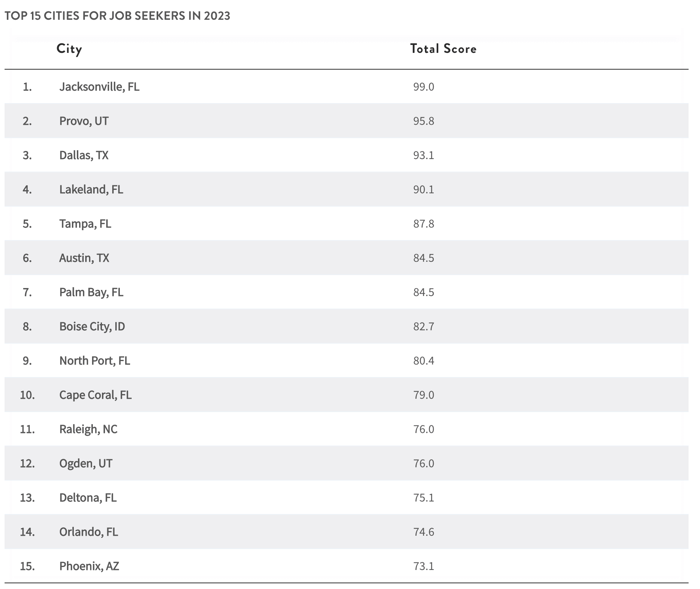Viewport: 700px width, 589px height.
Task: Select Ogden, UT city name
Action: point(86,463)
